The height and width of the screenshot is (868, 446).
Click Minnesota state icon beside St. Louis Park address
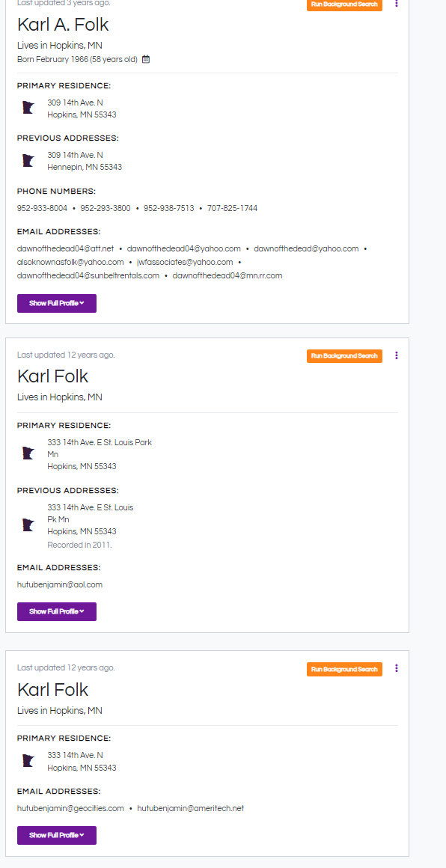[28, 453]
